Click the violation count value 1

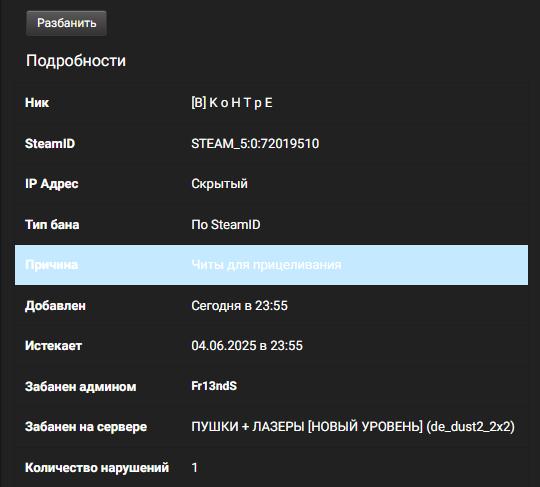pyautogui.click(x=195, y=468)
